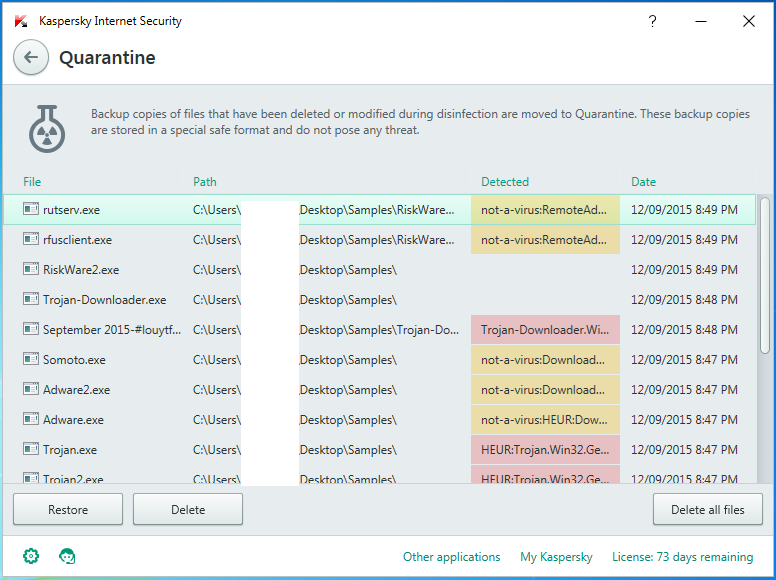Select the rutserv.exe file name
776x580 pixels.
(x=71, y=210)
